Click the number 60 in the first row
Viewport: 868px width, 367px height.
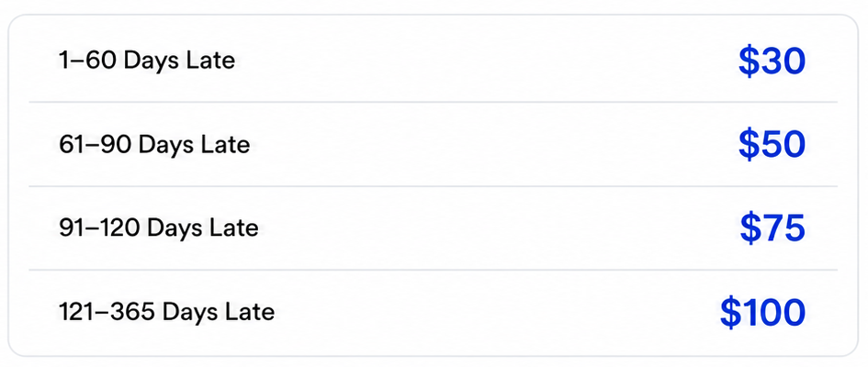(x=102, y=61)
